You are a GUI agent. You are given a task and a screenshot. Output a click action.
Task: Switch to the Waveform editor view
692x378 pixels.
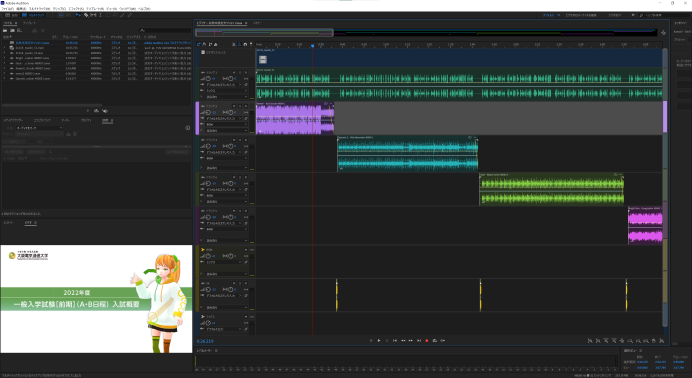[x=11, y=15]
